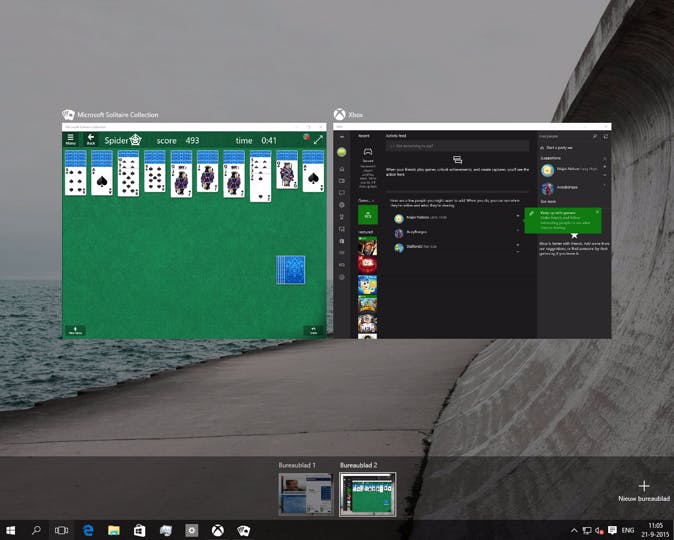Start a party in Xbox app
674x540 pixels.
point(556,147)
